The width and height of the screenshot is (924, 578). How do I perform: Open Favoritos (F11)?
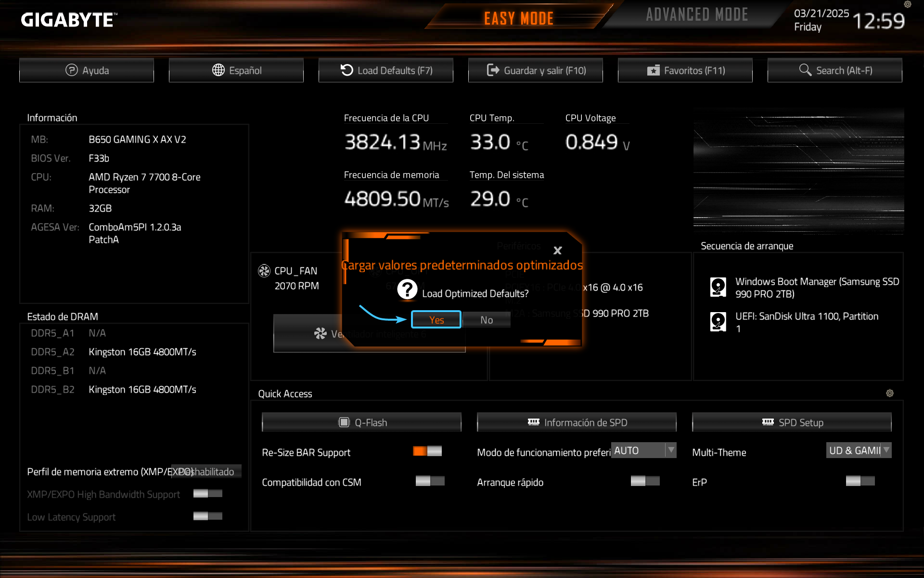point(685,70)
